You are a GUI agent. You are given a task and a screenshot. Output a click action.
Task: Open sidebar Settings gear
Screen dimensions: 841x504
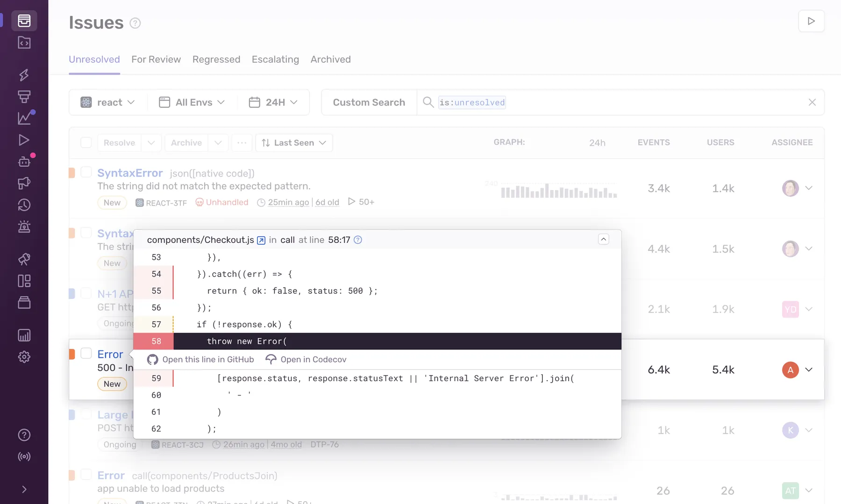(24, 357)
